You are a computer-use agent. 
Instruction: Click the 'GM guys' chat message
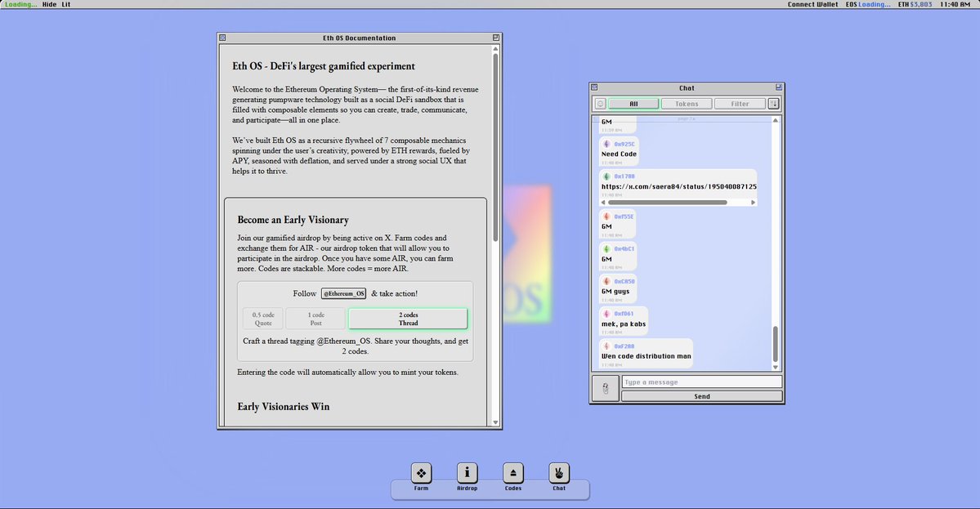pyautogui.click(x=615, y=291)
